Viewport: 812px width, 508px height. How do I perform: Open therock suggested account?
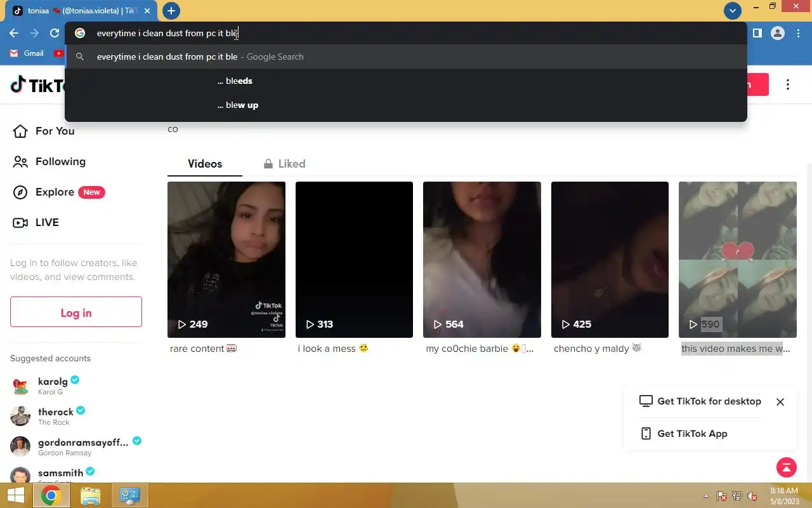click(76, 416)
